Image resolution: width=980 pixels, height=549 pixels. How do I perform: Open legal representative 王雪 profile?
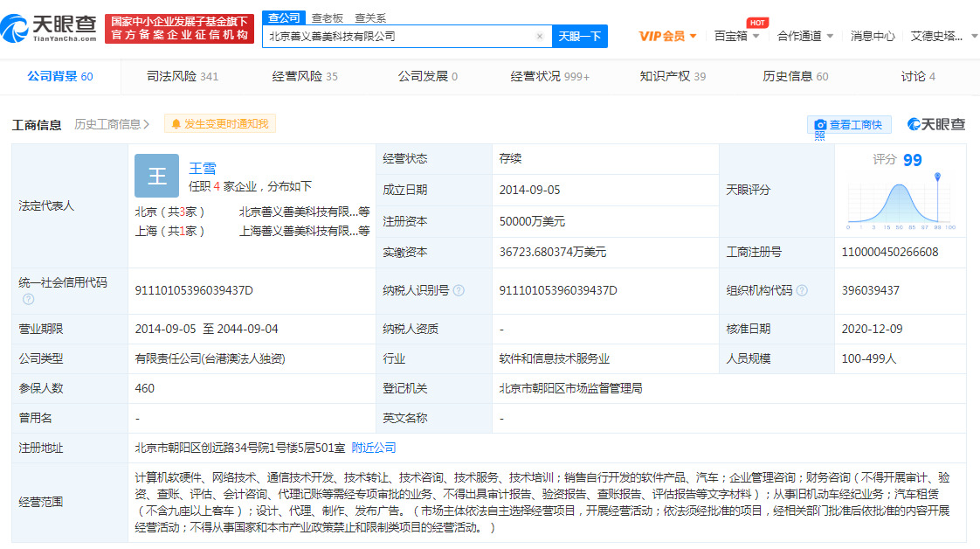[203, 168]
